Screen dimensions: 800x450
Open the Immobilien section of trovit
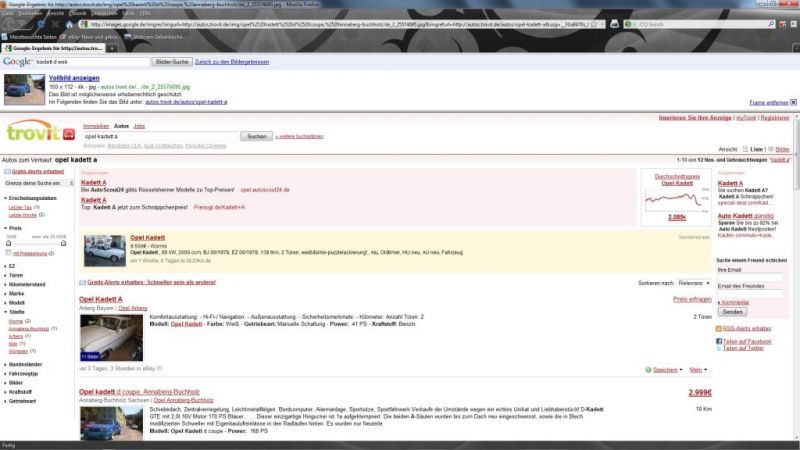tap(96, 126)
